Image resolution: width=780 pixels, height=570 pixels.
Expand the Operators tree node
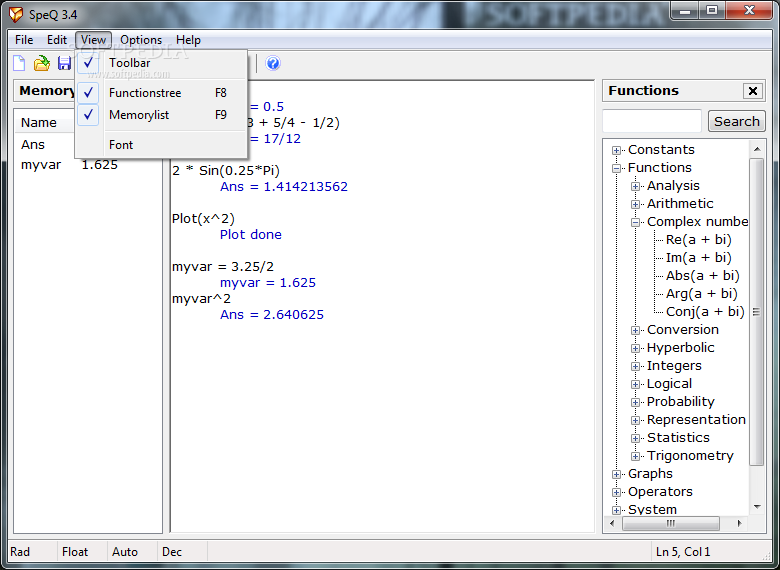coord(616,492)
